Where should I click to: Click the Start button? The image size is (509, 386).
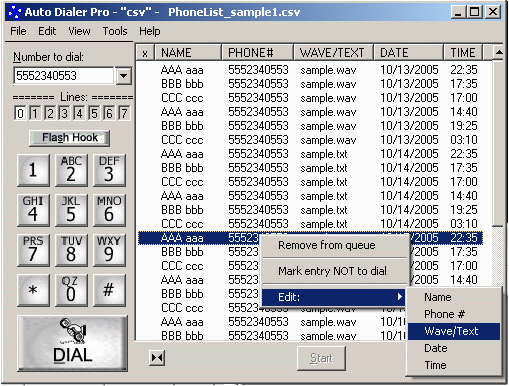(321, 358)
